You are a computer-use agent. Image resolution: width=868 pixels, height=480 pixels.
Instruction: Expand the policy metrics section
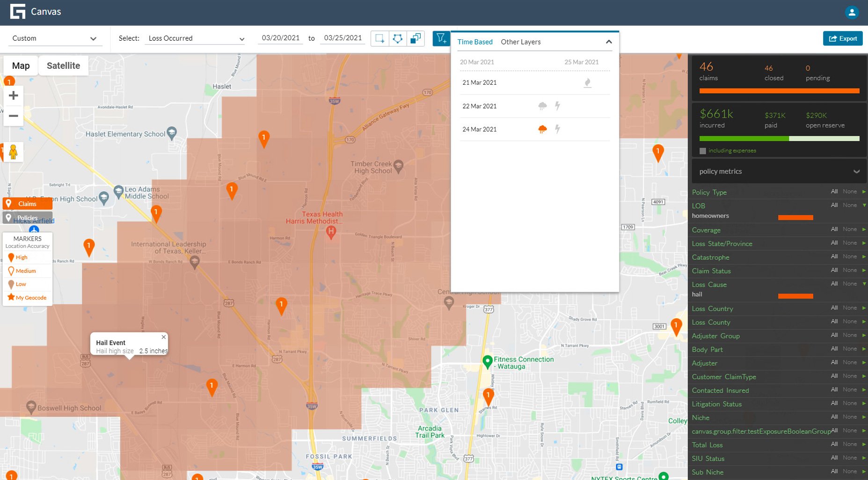coord(857,171)
